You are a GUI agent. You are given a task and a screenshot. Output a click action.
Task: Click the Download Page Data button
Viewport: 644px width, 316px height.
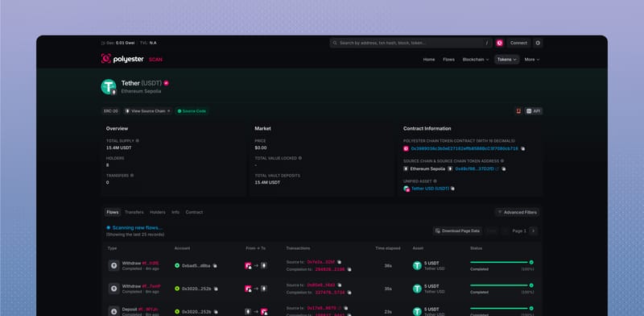click(x=457, y=231)
